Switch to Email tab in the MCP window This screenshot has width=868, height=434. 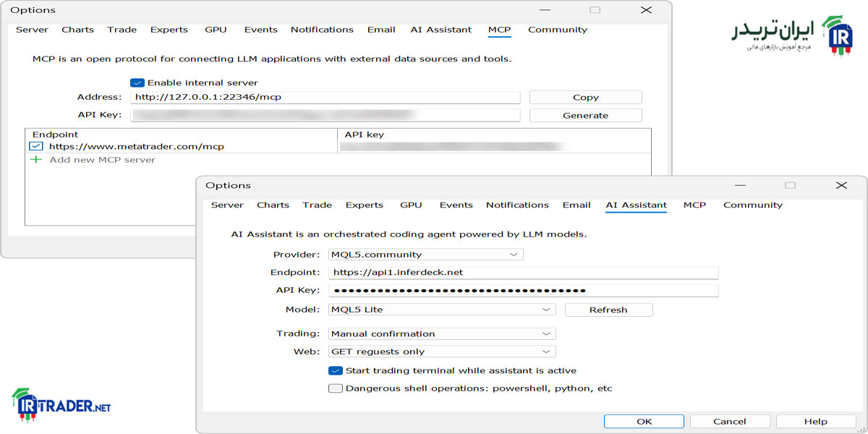click(x=381, y=30)
